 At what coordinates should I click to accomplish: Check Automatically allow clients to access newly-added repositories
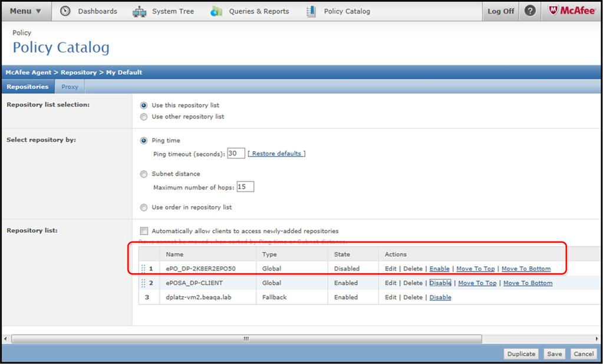[x=144, y=231]
